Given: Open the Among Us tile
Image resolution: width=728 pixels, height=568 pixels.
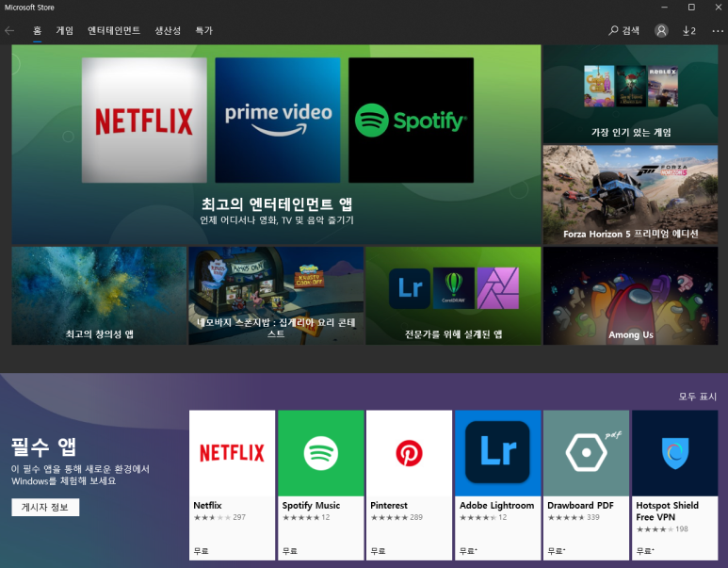Looking at the screenshot, I should (x=630, y=296).
